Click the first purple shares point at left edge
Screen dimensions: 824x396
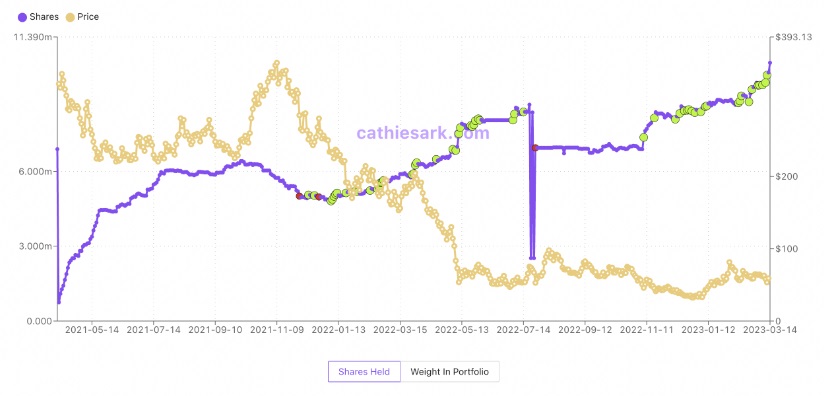pyautogui.click(x=57, y=149)
